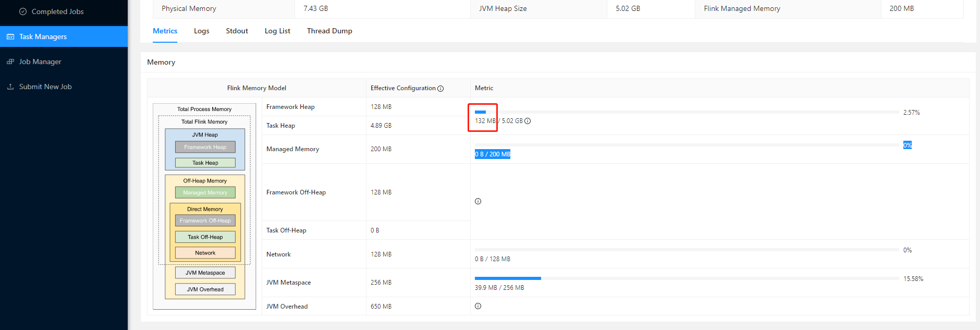Click the JVM Heap Size 5.02 GB value
The width and height of the screenshot is (980, 330).
(x=628, y=8)
